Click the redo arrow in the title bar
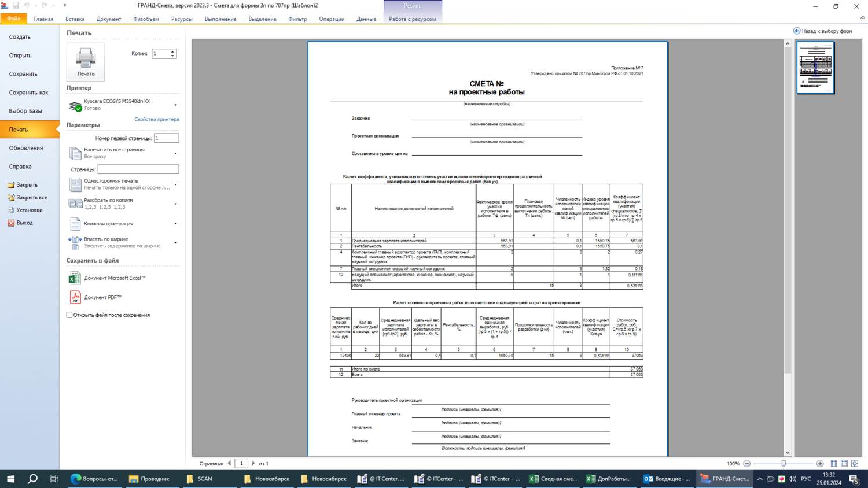 coord(44,5)
